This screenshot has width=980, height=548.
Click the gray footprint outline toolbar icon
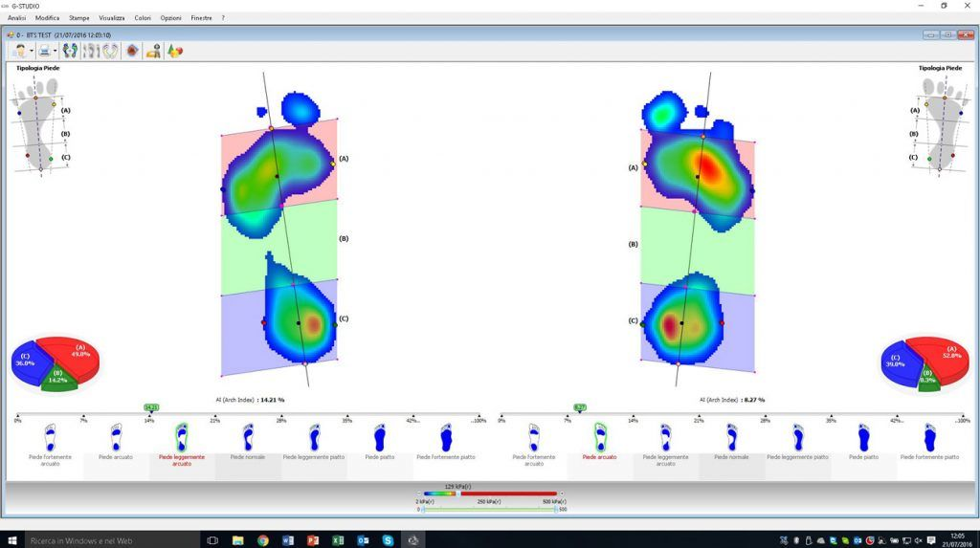pos(110,51)
